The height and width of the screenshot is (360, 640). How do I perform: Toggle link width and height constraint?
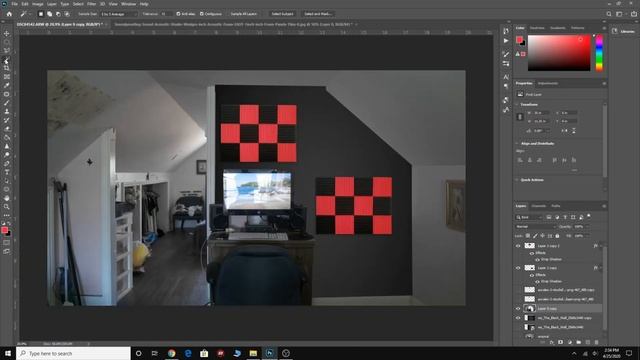tap(520, 117)
